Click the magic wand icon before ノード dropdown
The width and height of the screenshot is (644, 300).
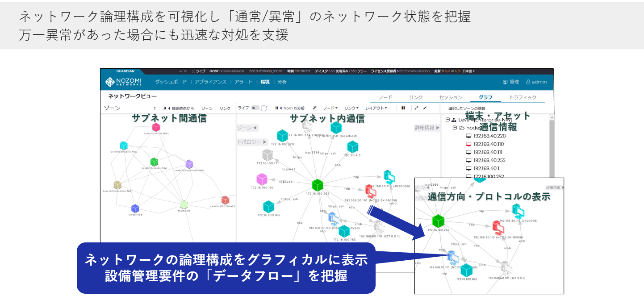[x=314, y=108]
